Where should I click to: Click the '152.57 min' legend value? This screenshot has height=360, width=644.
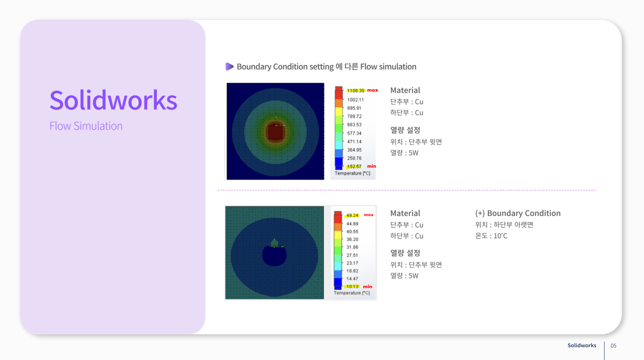point(361,166)
